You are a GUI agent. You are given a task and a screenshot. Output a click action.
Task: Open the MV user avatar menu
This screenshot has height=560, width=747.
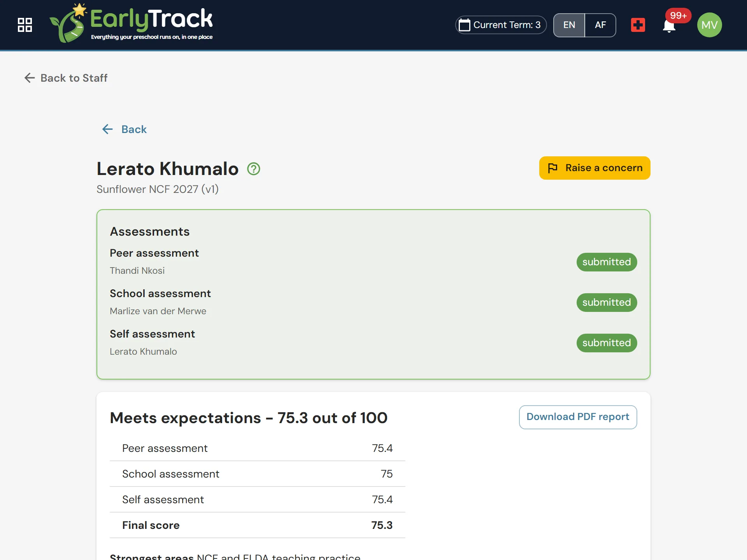click(x=710, y=25)
